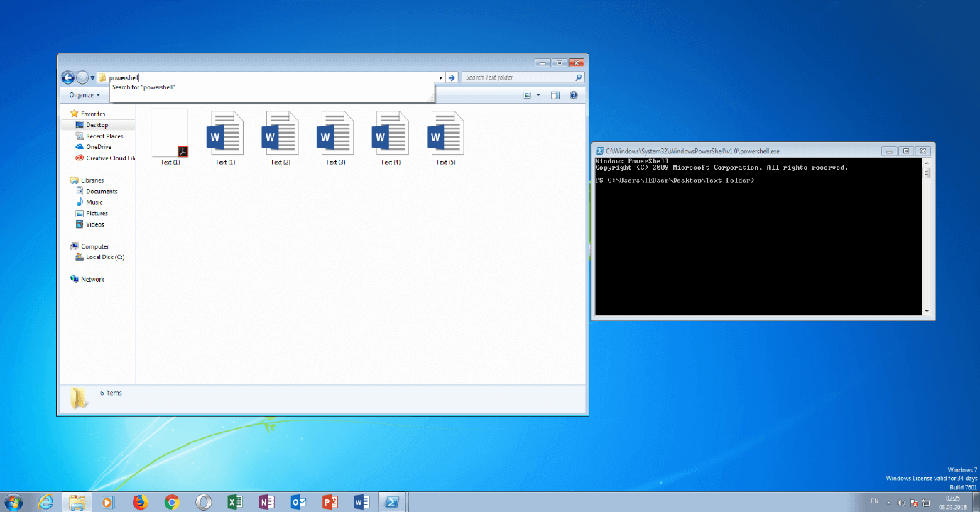Click the Back navigation arrow in Explorer
The image size is (980, 512).
point(68,77)
